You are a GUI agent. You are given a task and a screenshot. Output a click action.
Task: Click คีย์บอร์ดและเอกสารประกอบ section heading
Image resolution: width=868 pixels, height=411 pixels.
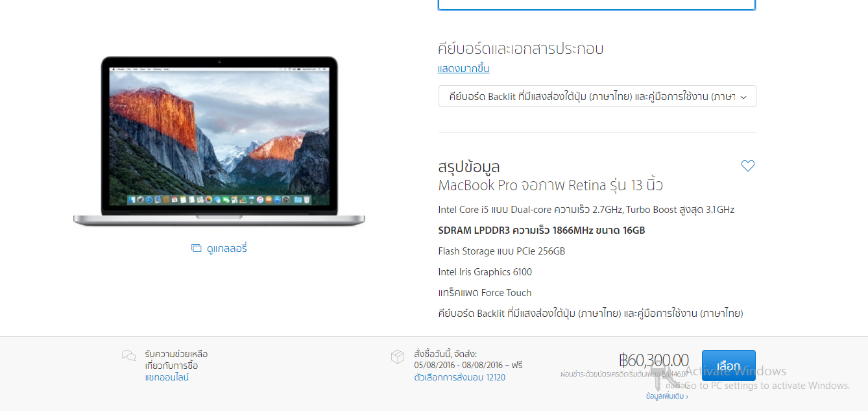coord(521,49)
